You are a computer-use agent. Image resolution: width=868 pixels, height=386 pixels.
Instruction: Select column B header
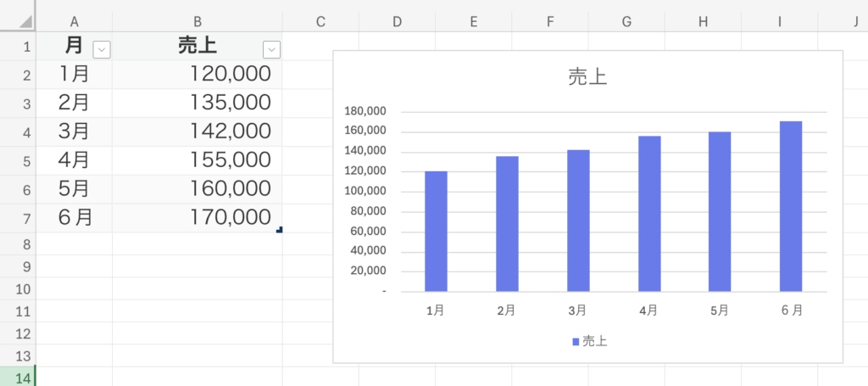coord(197,21)
